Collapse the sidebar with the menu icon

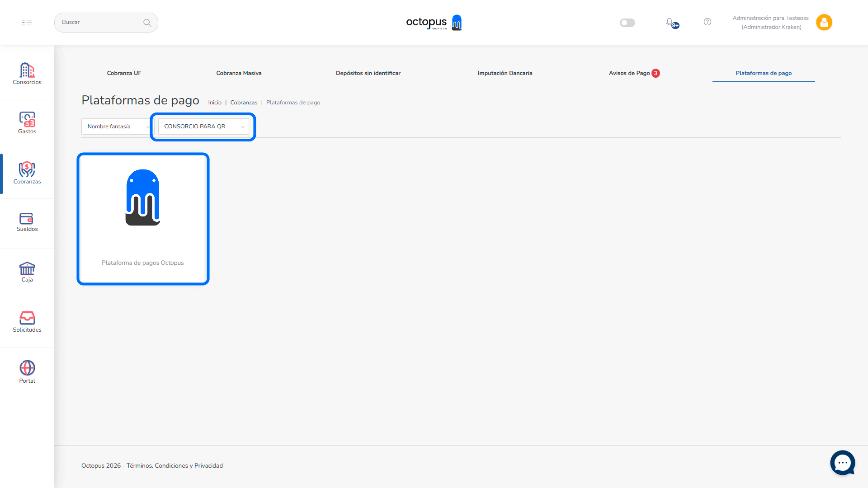coord(27,22)
